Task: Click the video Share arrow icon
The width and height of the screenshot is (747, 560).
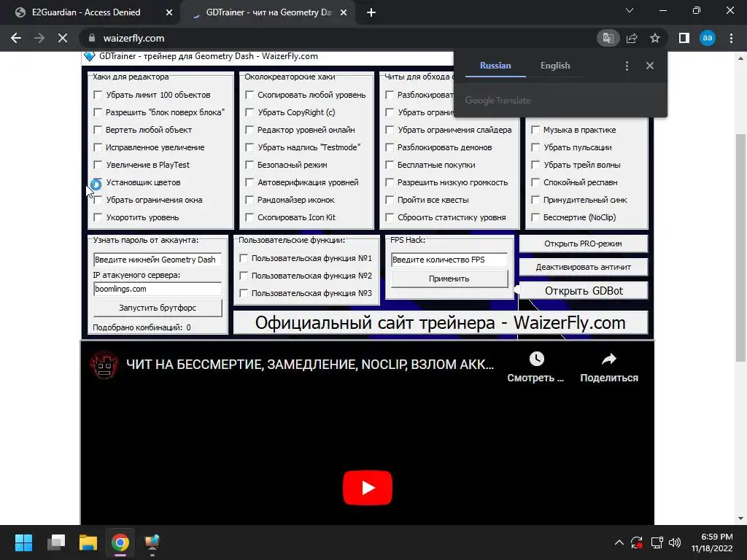Action: coord(609,359)
